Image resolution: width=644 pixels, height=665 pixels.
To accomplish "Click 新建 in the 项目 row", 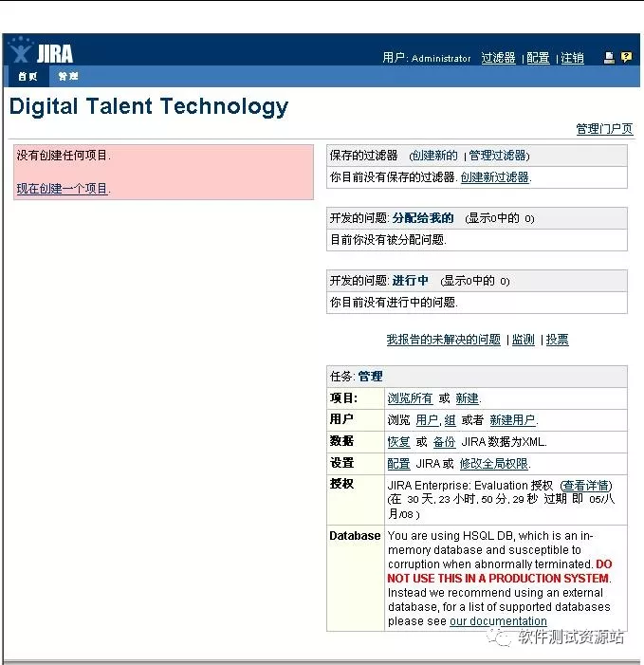I will coord(467,398).
